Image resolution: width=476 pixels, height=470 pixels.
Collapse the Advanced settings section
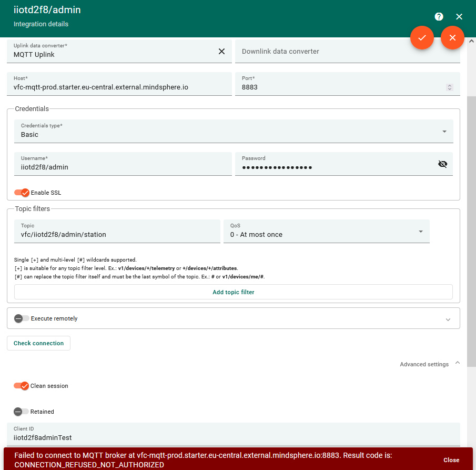pos(457,363)
